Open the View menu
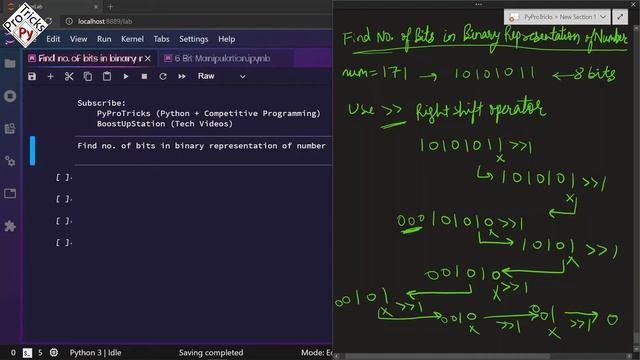The height and width of the screenshot is (360, 640). 78,39
